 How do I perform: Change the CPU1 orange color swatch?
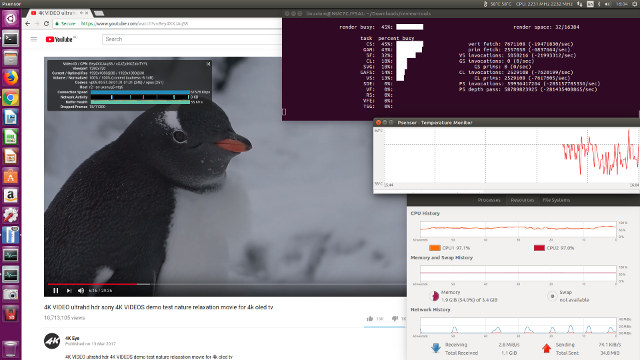tap(435, 248)
